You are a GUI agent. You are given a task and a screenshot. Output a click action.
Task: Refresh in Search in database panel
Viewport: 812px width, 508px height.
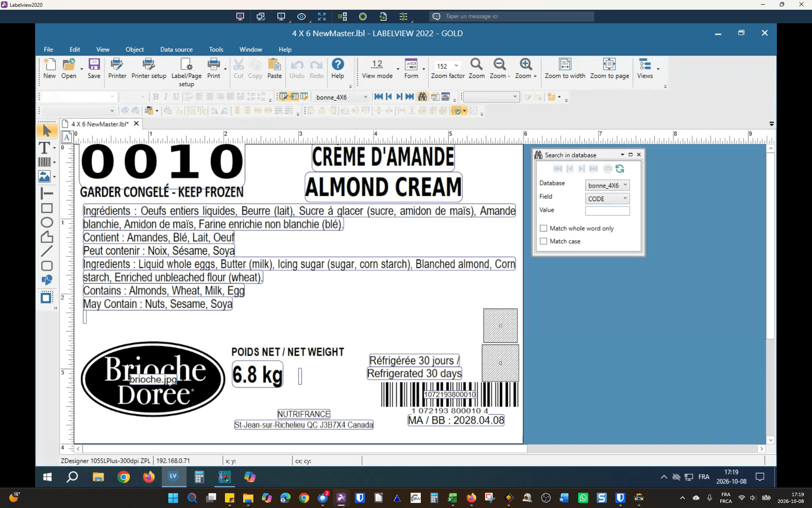pos(620,169)
